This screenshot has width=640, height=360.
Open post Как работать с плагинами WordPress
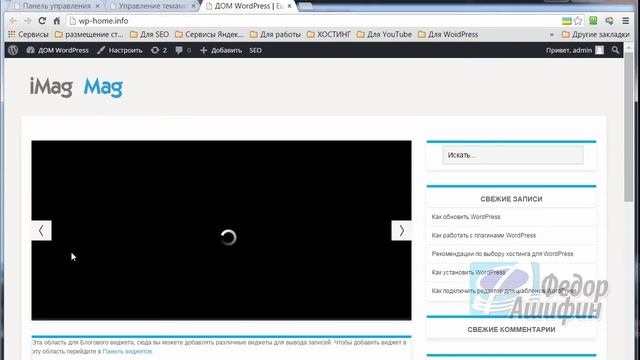(484, 236)
